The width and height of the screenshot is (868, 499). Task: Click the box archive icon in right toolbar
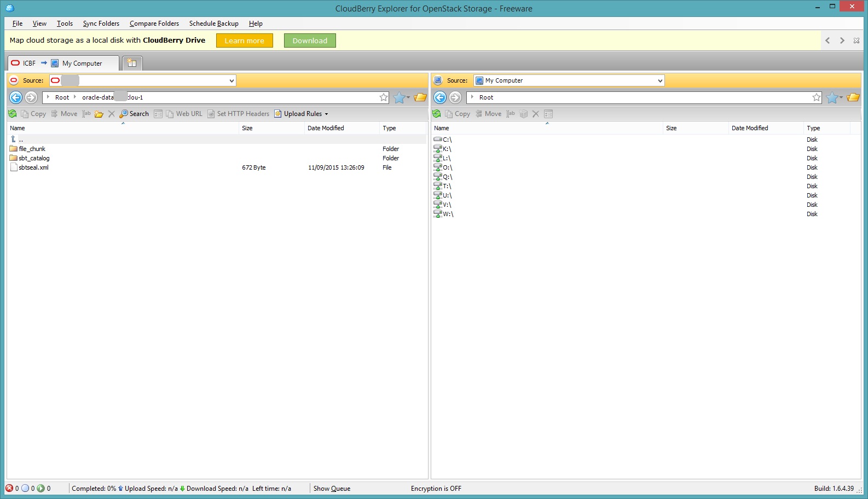click(524, 114)
